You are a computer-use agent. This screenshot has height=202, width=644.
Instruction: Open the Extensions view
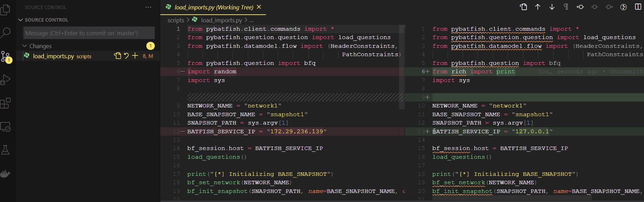pos(6,103)
